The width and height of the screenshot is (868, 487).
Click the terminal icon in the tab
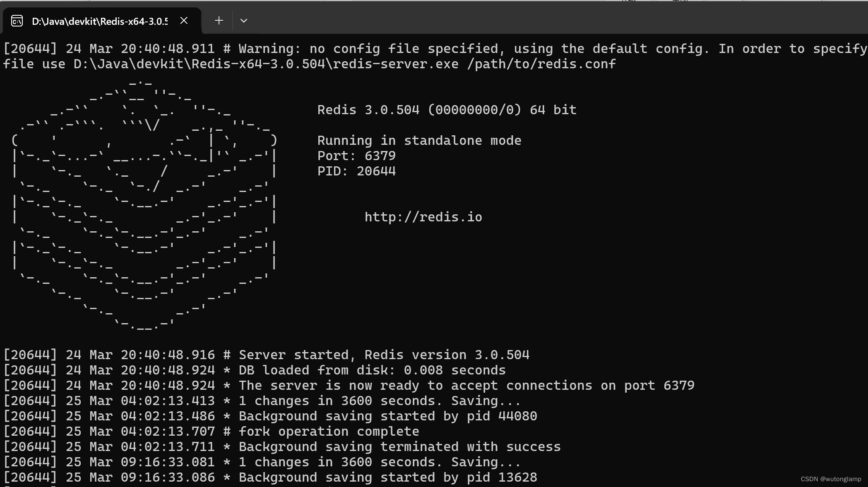pos(17,21)
